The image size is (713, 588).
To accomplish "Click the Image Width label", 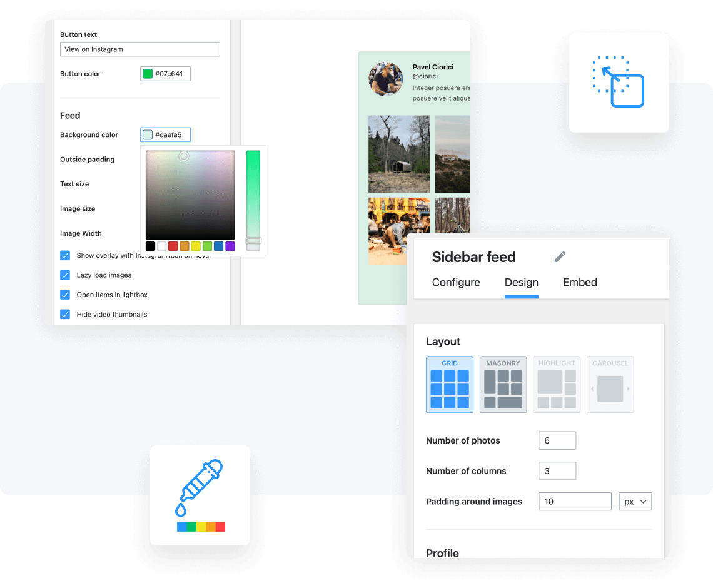I will tap(81, 233).
